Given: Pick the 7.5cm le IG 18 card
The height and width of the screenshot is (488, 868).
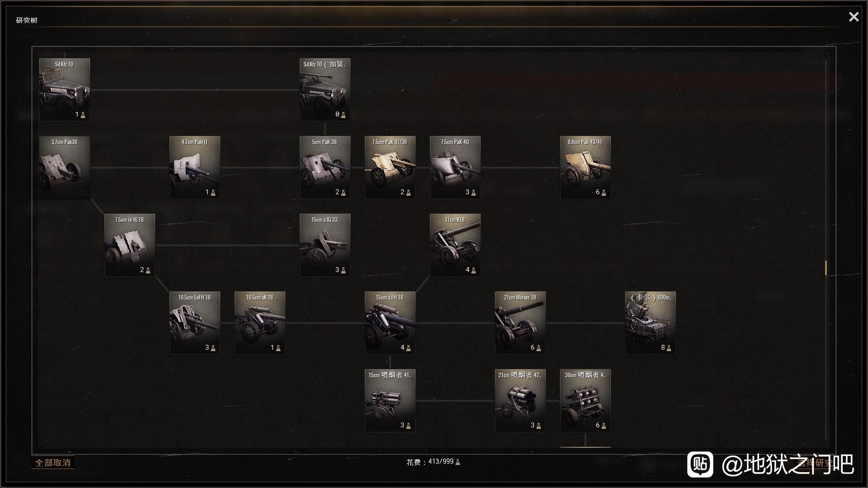Looking at the screenshot, I should click(129, 245).
